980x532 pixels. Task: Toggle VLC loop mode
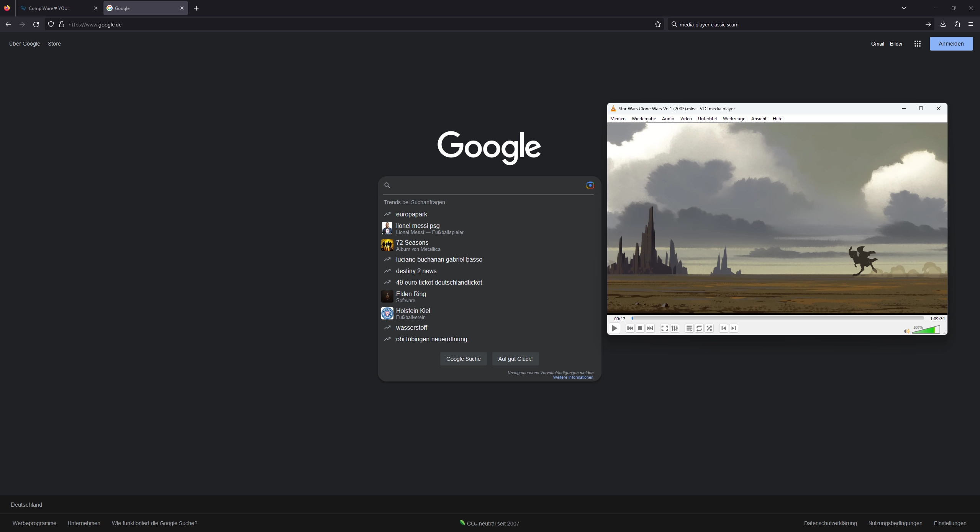click(699, 328)
